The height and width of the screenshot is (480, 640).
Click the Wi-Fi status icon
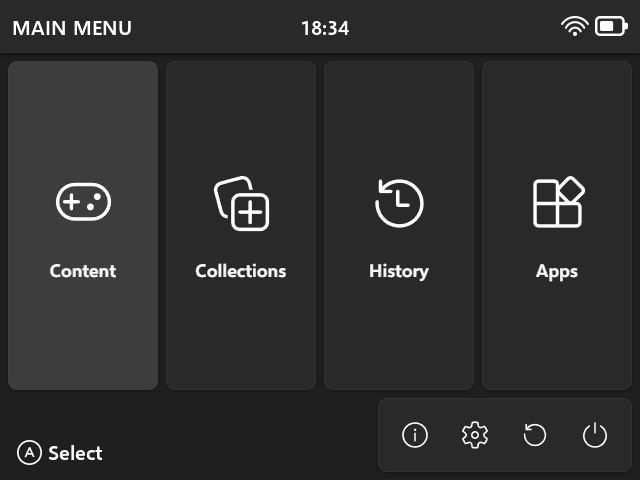click(x=575, y=27)
